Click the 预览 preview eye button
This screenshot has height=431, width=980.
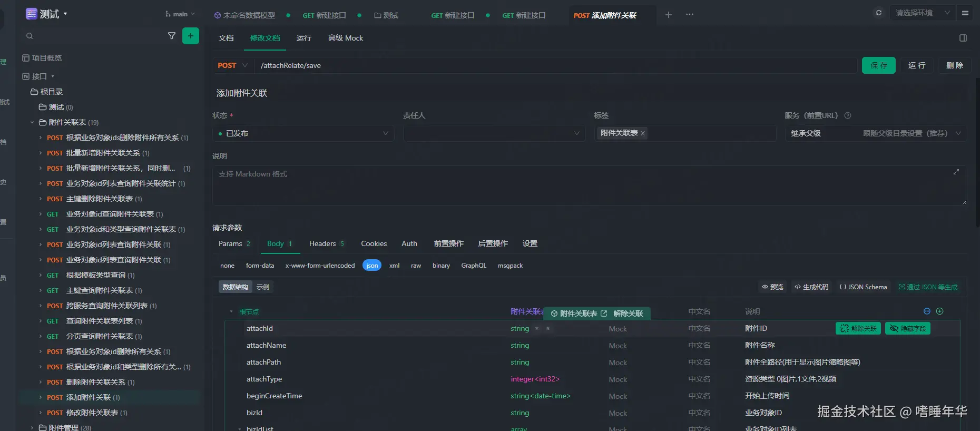click(x=772, y=287)
